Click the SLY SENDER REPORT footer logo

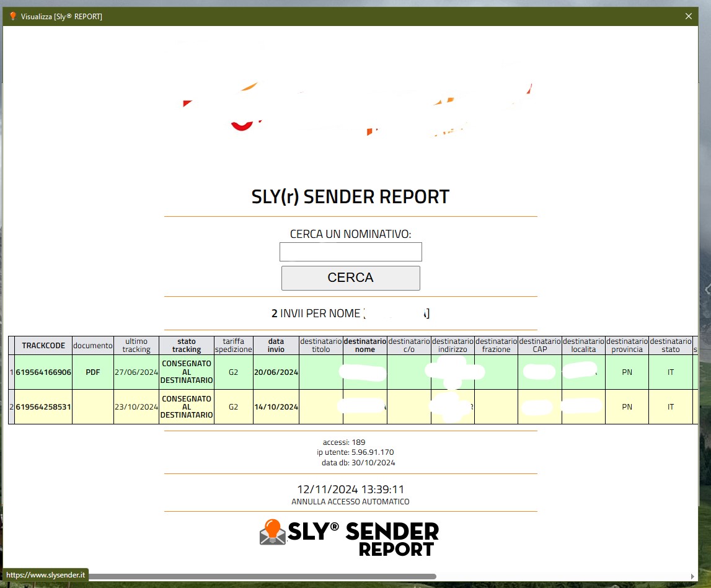tap(349, 538)
